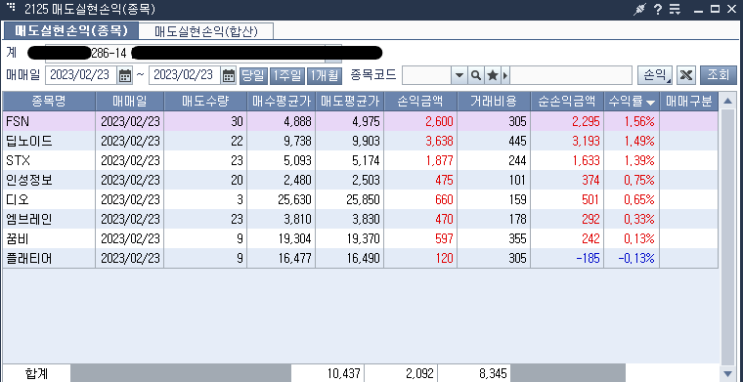
Task: Click the 19,304 buy average cell
Action: (281, 238)
